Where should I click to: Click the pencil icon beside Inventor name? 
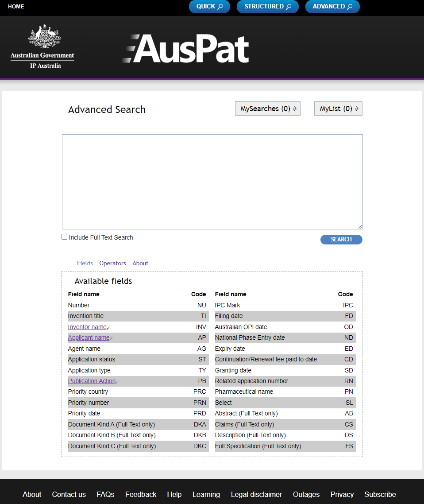coord(109,327)
